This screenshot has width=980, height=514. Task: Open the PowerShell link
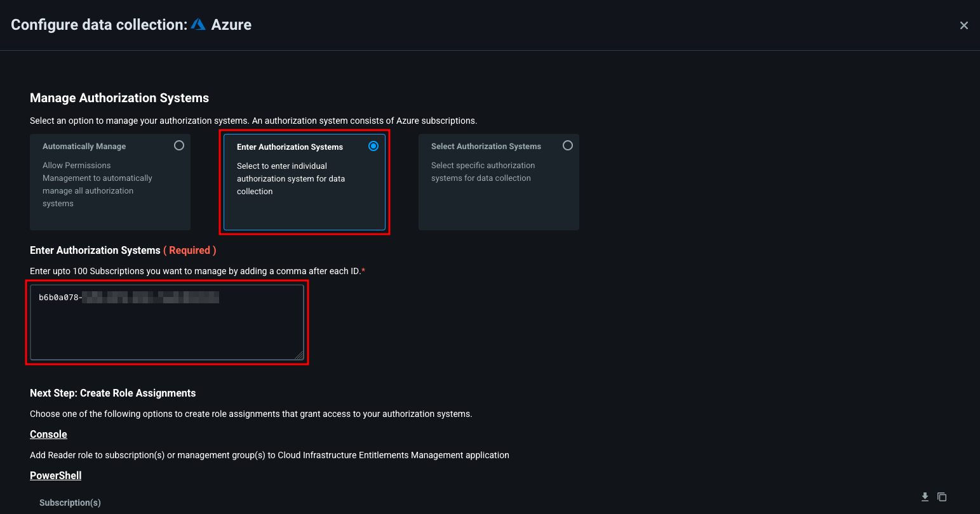pos(55,475)
